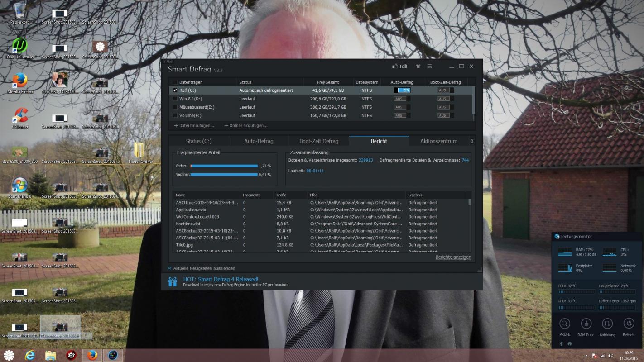Open the Facebook icon in Leistungsmonitor
Screen dimensions: 644x362
click(x=562, y=344)
